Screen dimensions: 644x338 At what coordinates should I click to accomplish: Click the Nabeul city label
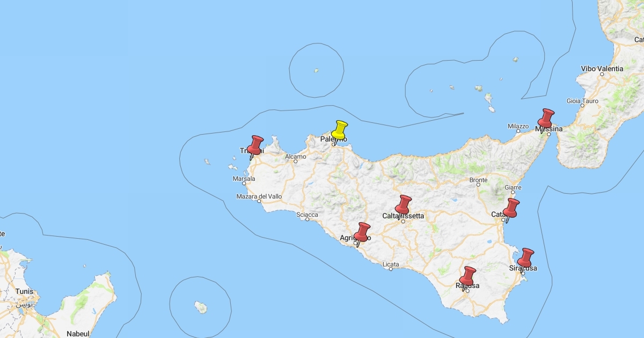[x=78, y=333]
